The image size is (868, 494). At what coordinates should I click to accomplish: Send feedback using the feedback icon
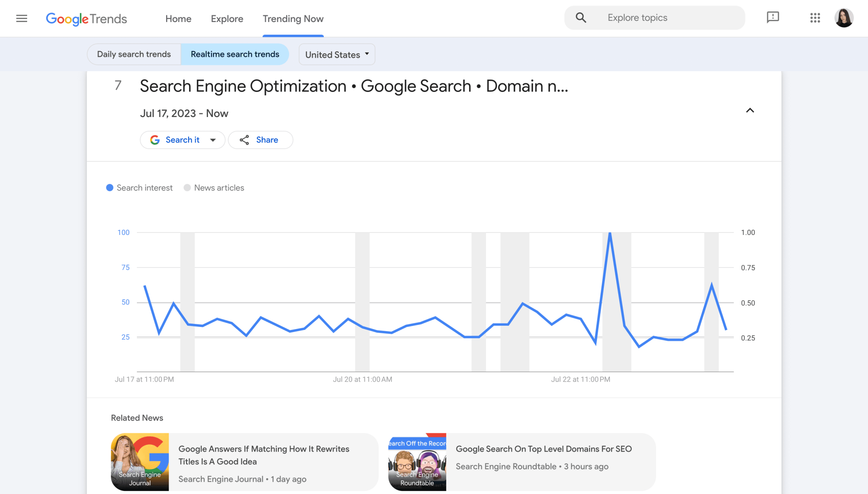coord(773,17)
